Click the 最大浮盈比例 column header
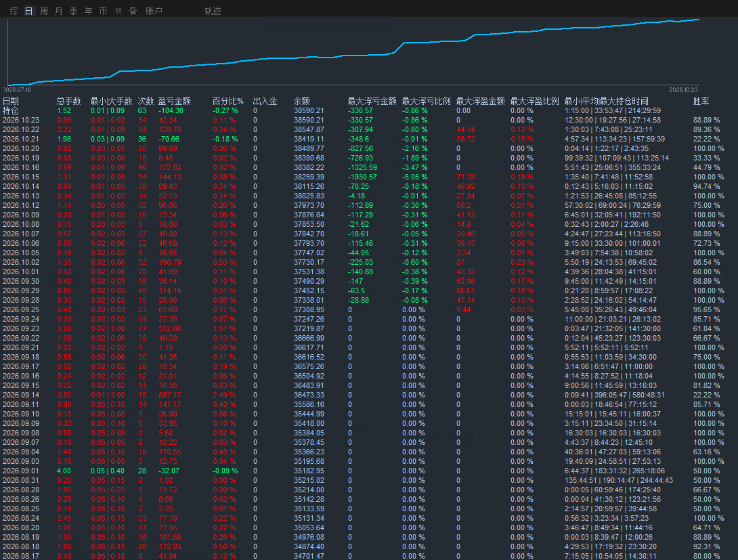Image resolution: width=738 pixels, height=560 pixels. [534, 101]
